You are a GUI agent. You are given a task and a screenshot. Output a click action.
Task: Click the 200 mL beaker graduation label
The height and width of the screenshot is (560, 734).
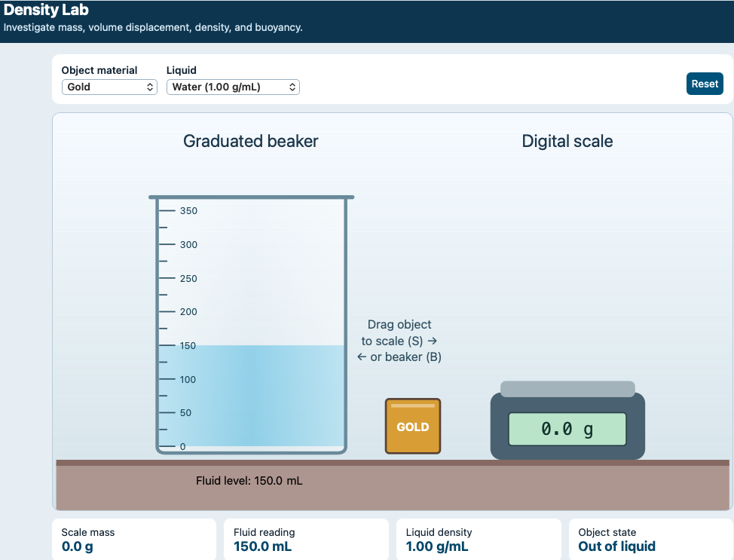pyautogui.click(x=188, y=312)
